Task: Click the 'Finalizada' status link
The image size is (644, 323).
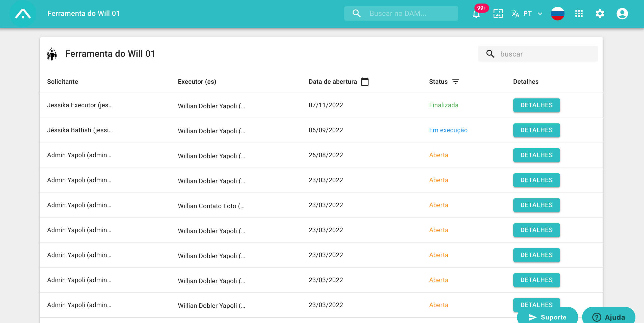Action: pyautogui.click(x=444, y=105)
